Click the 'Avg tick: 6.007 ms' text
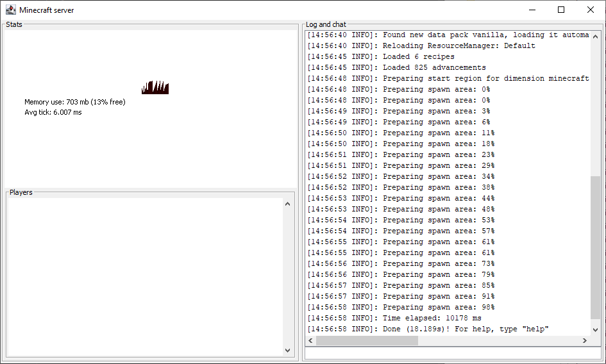606x364 pixels. pyautogui.click(x=53, y=112)
